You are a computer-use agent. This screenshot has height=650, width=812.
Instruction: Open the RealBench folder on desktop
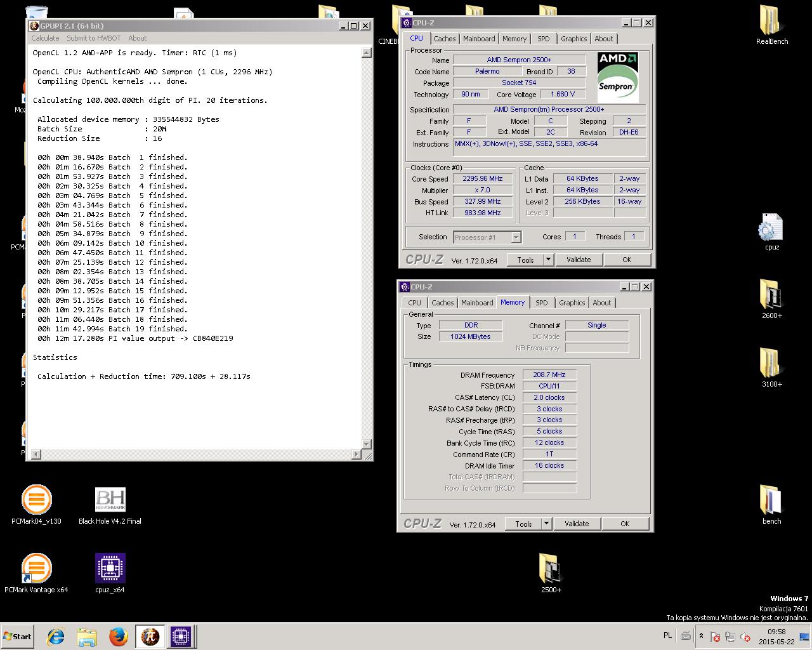point(771,24)
